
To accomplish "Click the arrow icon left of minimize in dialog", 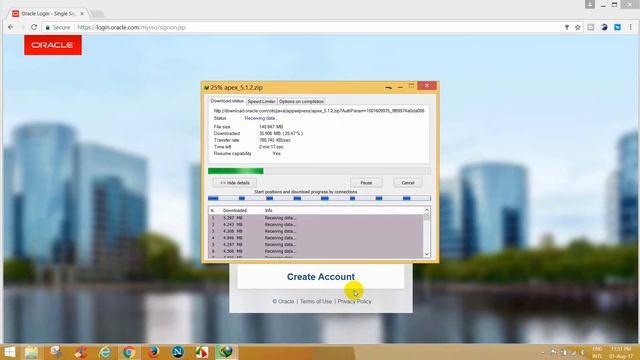I will point(389,87).
